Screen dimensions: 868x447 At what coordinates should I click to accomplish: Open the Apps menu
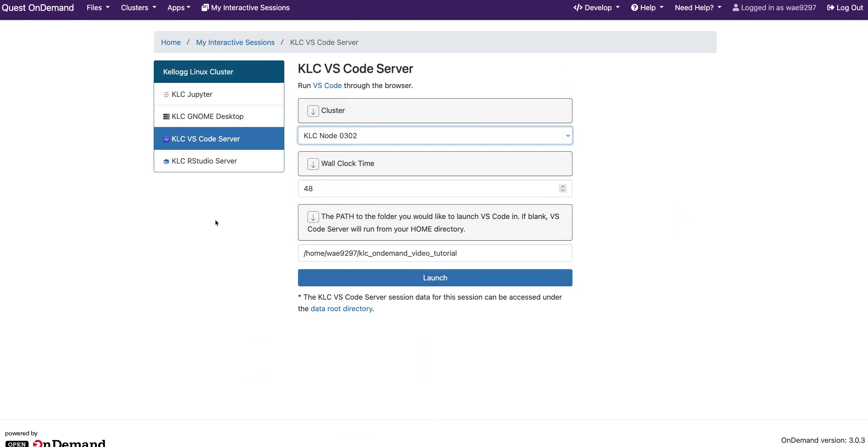click(x=179, y=8)
